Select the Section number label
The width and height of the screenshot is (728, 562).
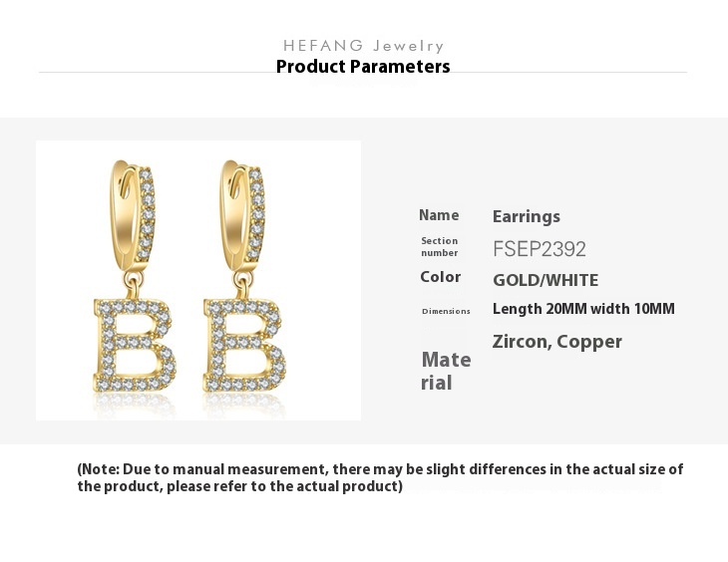click(439, 247)
